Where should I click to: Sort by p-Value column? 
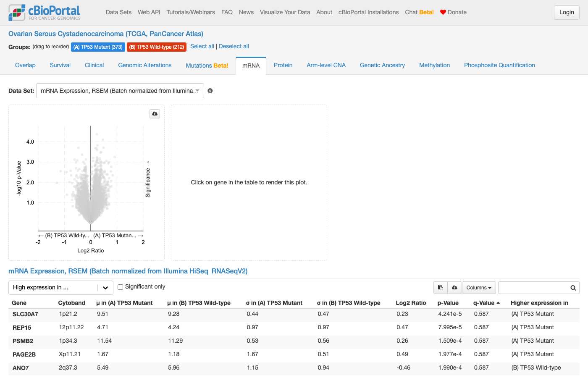[x=448, y=303]
